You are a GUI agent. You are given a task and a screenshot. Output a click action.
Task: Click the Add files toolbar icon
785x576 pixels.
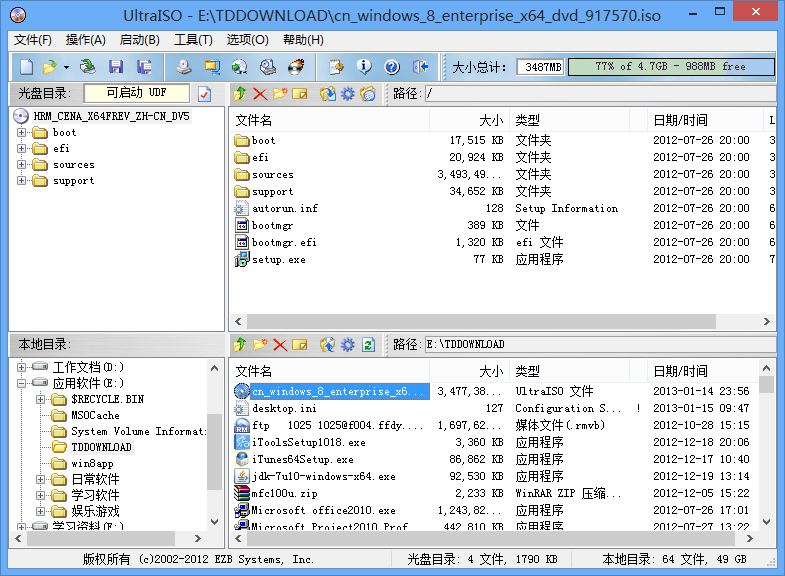(336, 67)
